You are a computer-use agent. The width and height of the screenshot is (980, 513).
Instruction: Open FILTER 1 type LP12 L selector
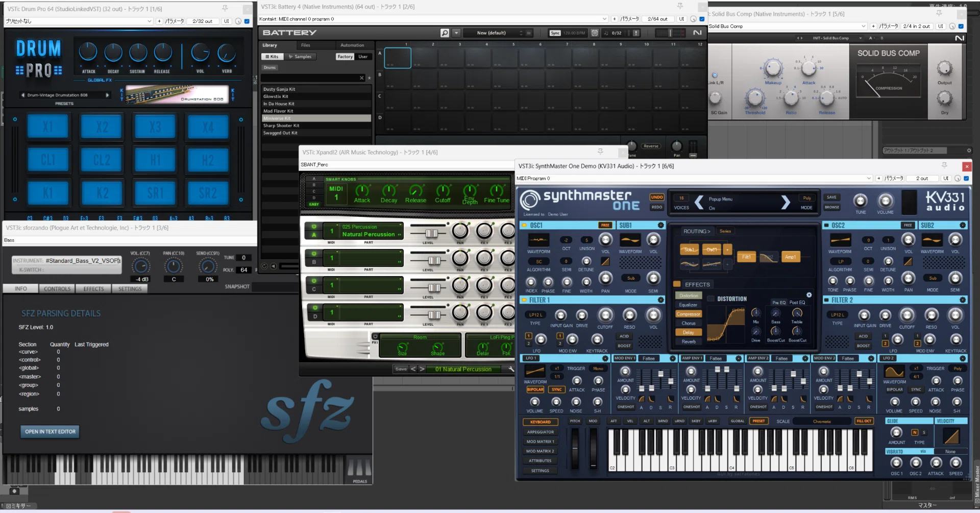pyautogui.click(x=535, y=314)
